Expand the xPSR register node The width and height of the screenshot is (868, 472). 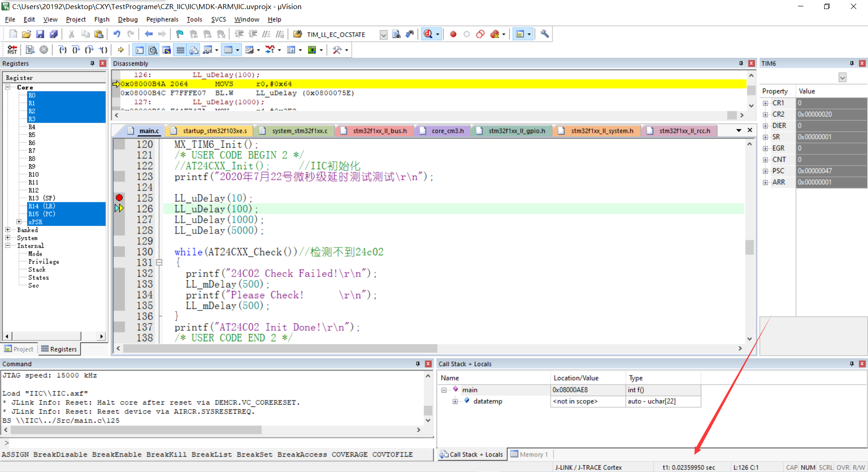(19, 222)
